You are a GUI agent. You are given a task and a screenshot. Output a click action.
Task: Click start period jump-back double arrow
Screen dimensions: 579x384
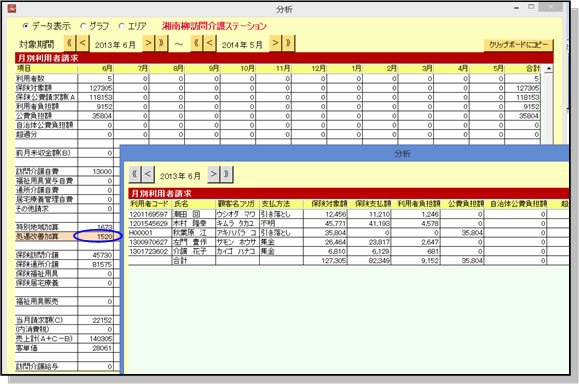pyautogui.click(x=69, y=44)
